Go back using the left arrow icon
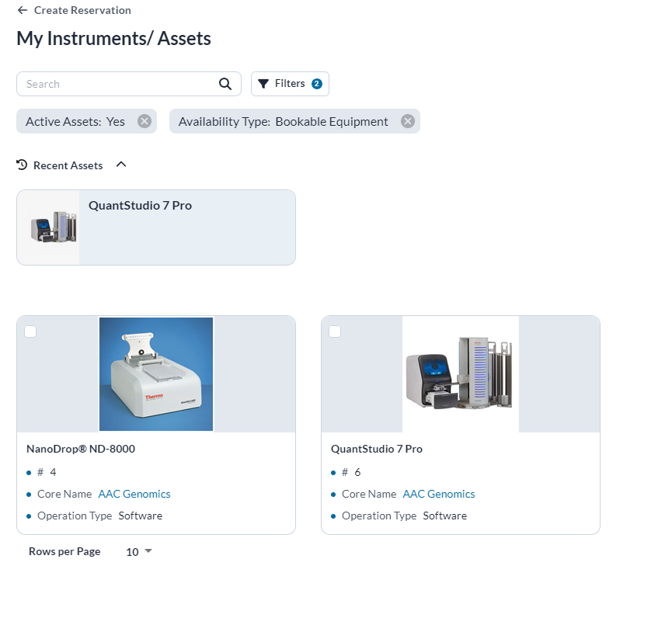 click(23, 10)
